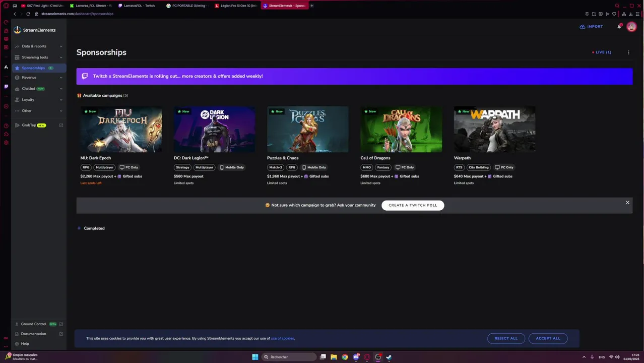The height and width of the screenshot is (363, 644).
Task: Click the LIVE (1) indicator
Action: click(602, 52)
